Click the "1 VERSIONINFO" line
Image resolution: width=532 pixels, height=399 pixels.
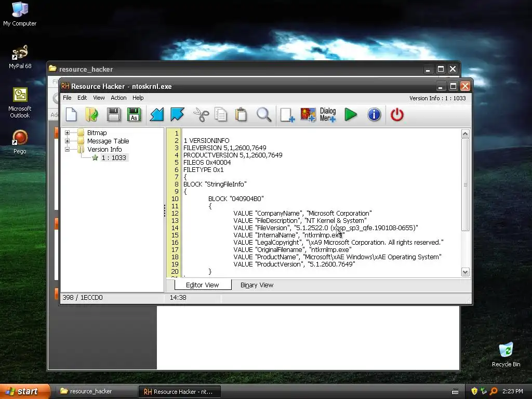pos(206,140)
